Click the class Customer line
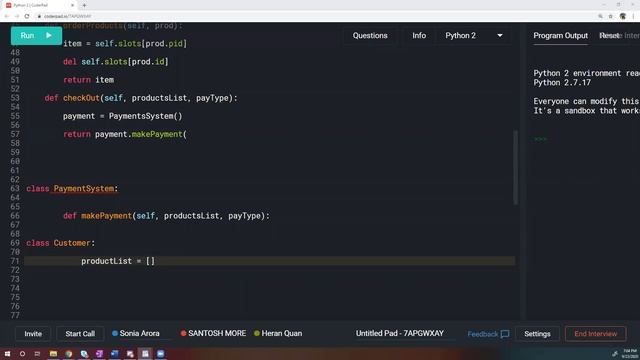640x360 pixels. pos(60,243)
